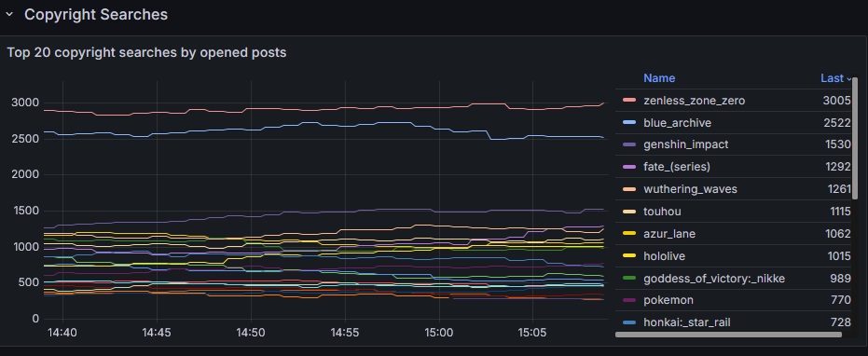Click the 2000 y-axis label
This screenshot has width=868, height=356.
click(25, 175)
